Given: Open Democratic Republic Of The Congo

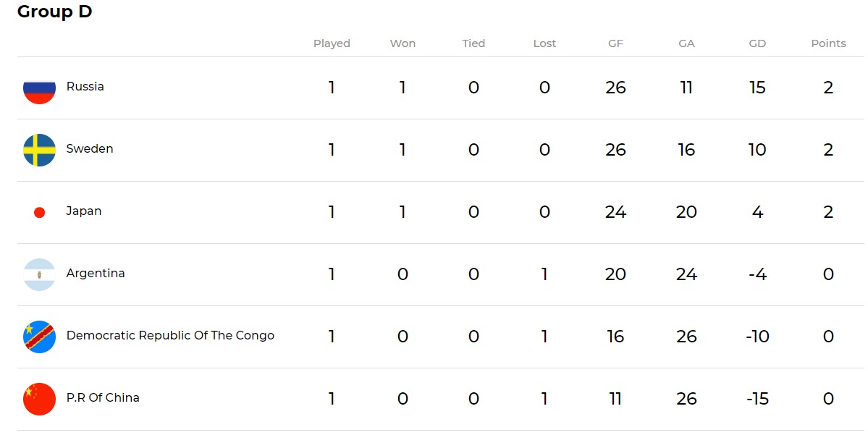Looking at the screenshot, I should point(170,336).
